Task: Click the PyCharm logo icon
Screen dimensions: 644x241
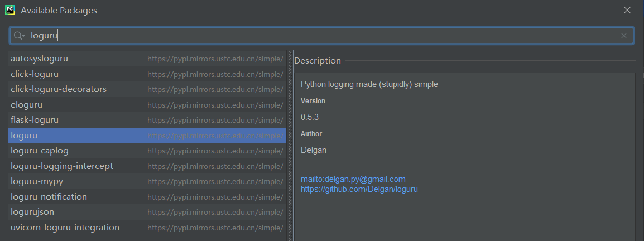Action: coord(10,10)
